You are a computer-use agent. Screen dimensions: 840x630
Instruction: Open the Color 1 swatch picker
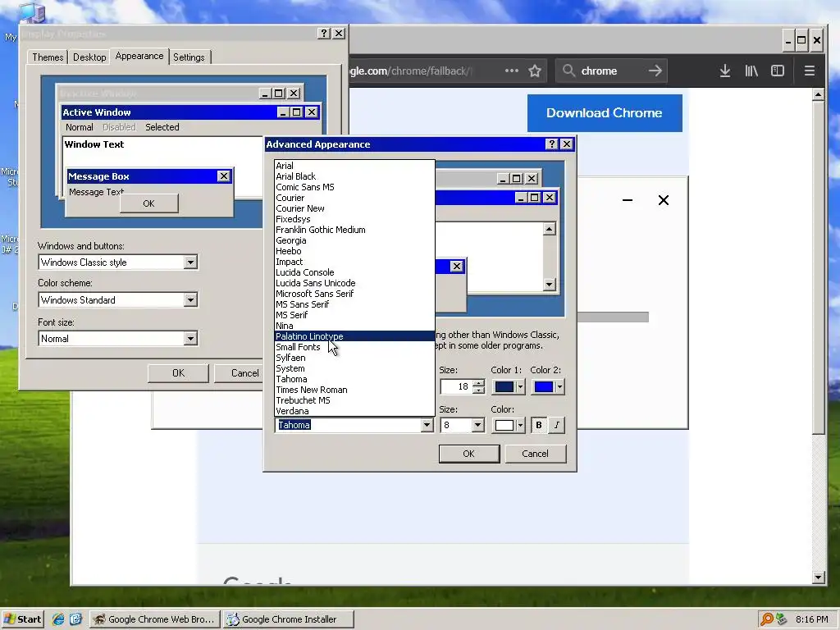(508, 387)
